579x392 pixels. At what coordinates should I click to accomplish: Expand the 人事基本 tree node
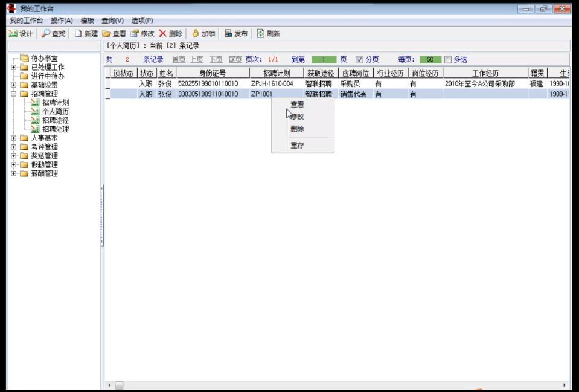pos(14,138)
